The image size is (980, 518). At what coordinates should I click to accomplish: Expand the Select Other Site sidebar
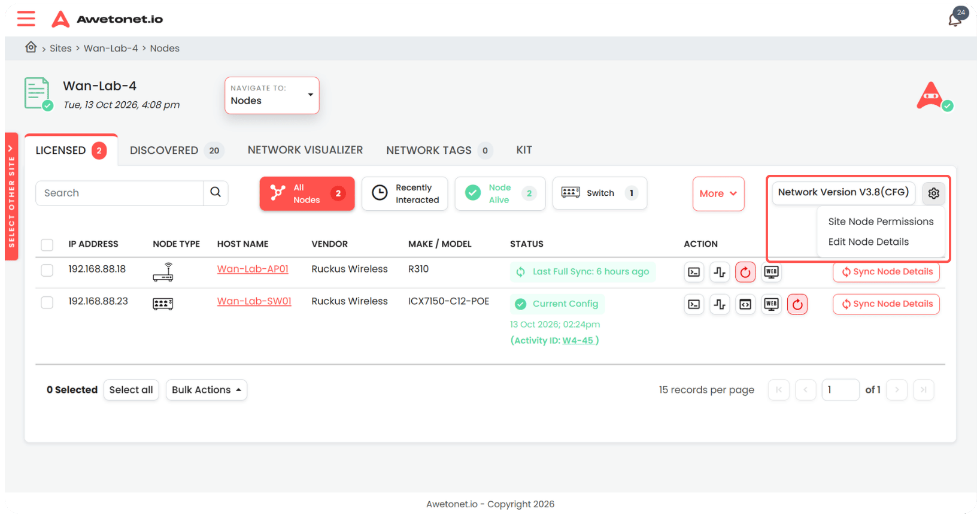click(11, 196)
